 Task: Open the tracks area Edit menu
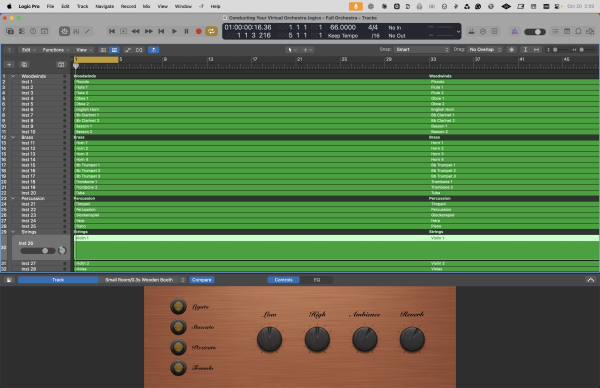(29, 50)
